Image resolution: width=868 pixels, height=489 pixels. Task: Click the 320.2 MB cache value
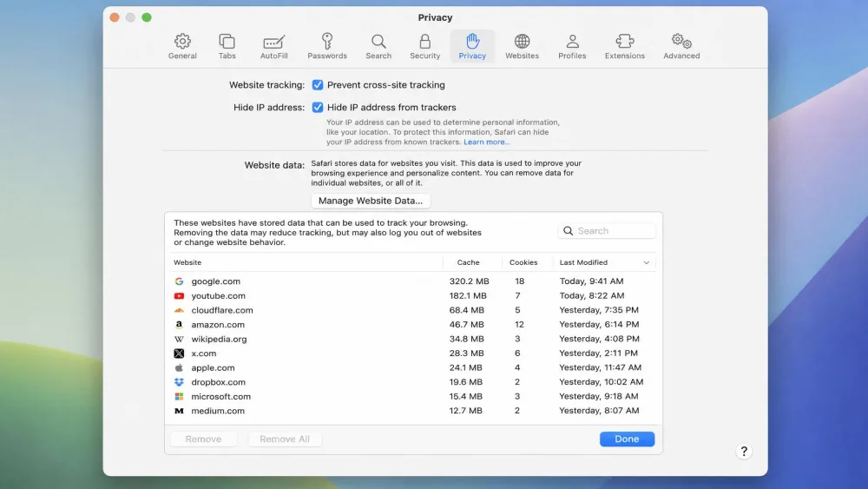click(x=469, y=281)
